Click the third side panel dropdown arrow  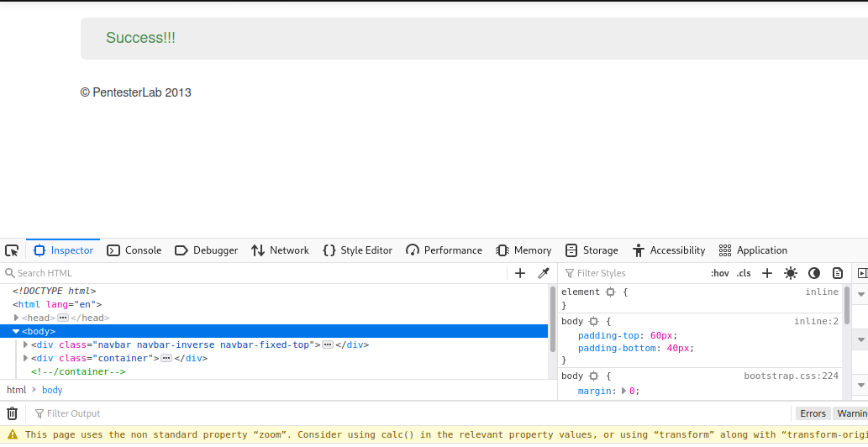point(861,385)
